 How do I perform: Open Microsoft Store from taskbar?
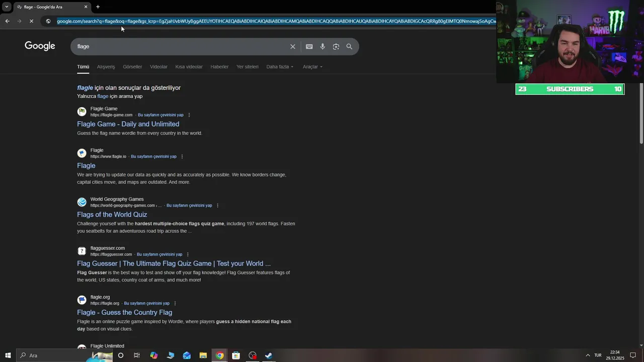coord(236,355)
